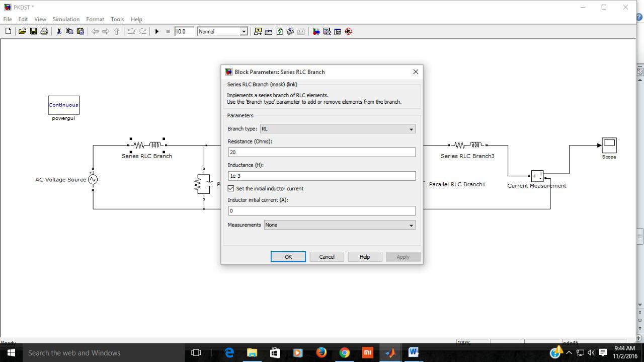This screenshot has height=362, width=644.
Task: Confirm parameters with the OK button
Action: coord(288,257)
